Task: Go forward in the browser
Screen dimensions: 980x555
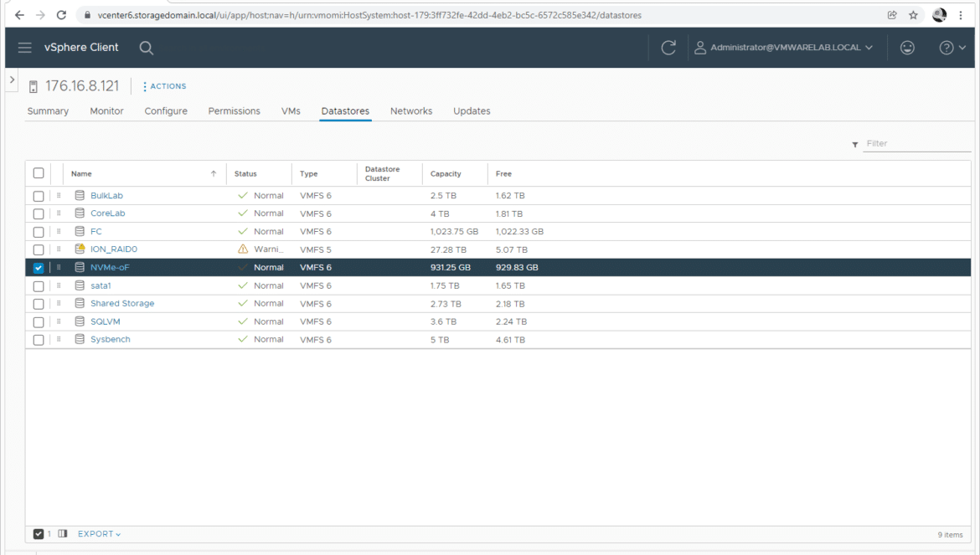Action: tap(40, 15)
